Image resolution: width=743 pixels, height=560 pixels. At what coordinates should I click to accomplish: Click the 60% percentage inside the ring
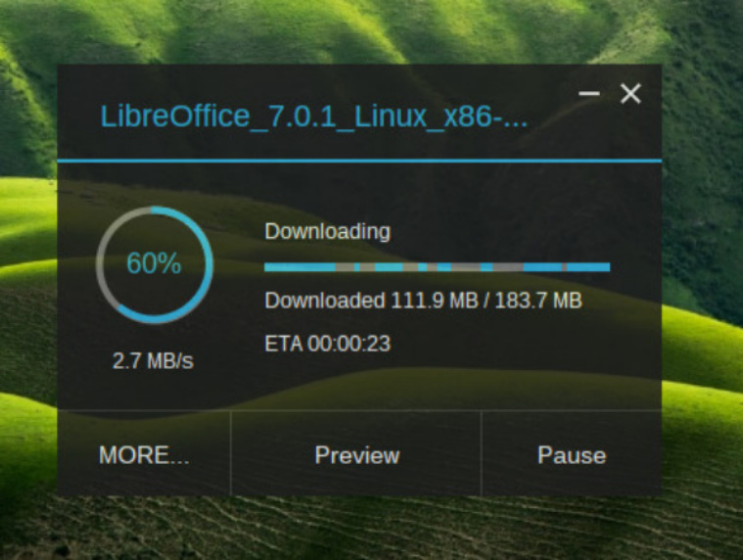pyautogui.click(x=154, y=263)
